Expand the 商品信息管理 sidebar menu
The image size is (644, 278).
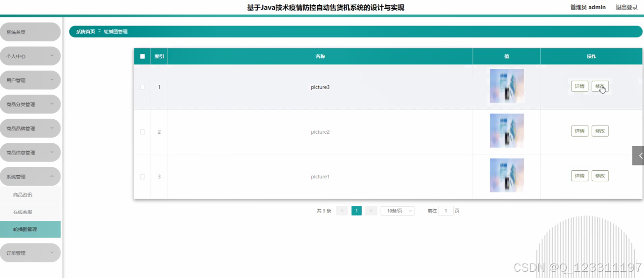click(30, 152)
